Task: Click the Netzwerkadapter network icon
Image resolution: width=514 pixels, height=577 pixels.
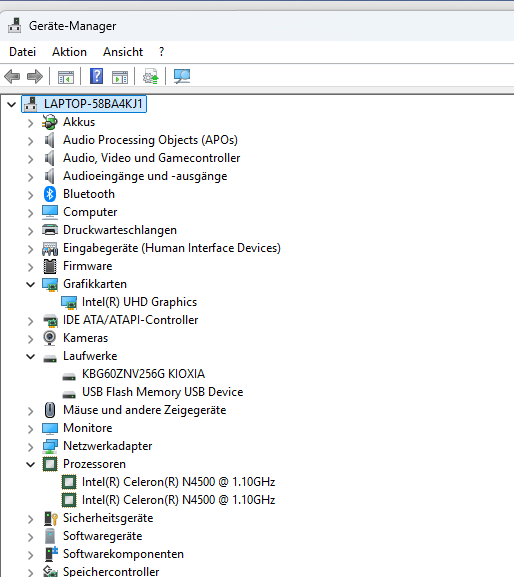Action: (50, 446)
